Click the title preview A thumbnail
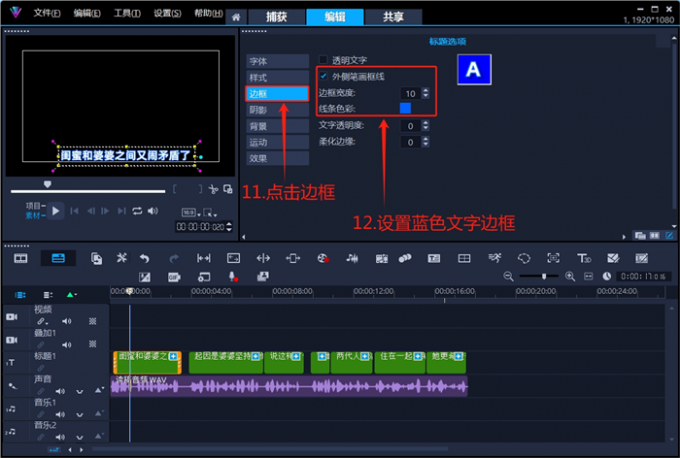 click(474, 69)
